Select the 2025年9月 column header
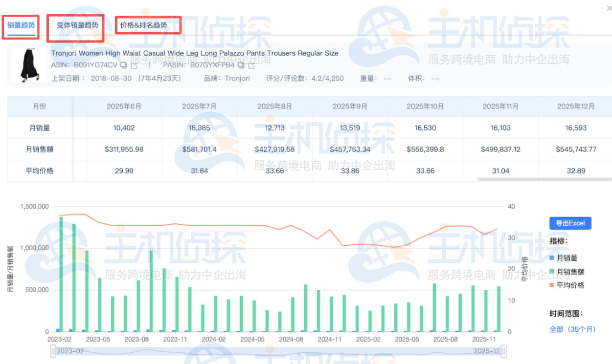Image resolution: width=612 pixels, height=364 pixels. [x=350, y=107]
